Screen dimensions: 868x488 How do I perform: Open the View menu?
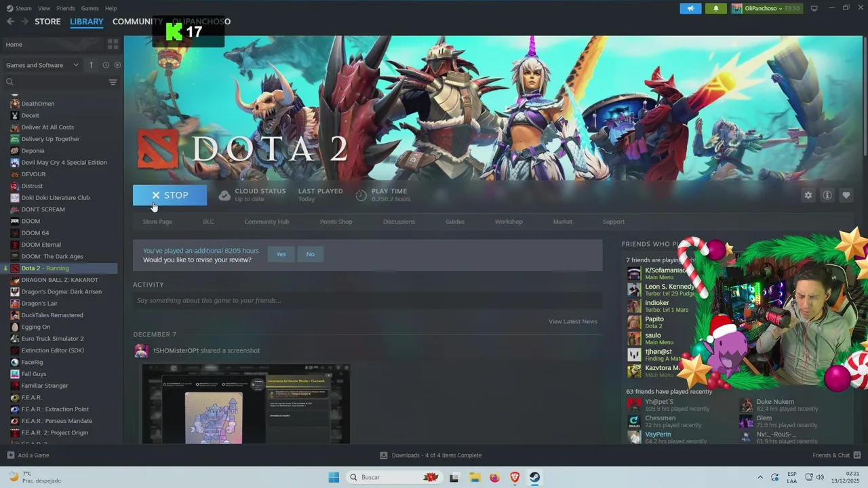pos(44,8)
